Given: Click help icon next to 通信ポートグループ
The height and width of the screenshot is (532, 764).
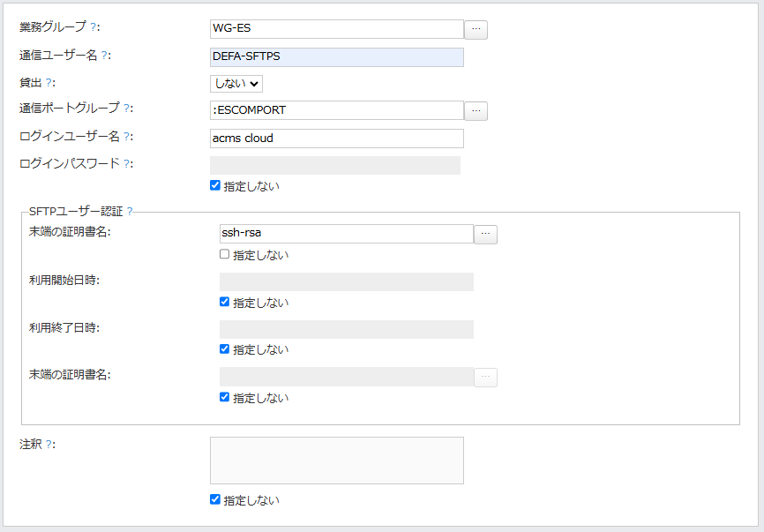Looking at the screenshot, I should [x=127, y=109].
